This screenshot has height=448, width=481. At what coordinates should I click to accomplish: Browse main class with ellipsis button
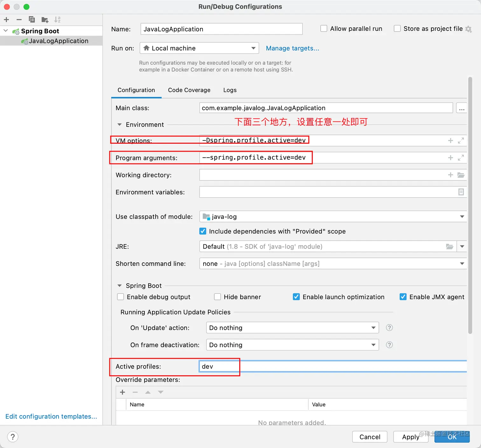[462, 108]
